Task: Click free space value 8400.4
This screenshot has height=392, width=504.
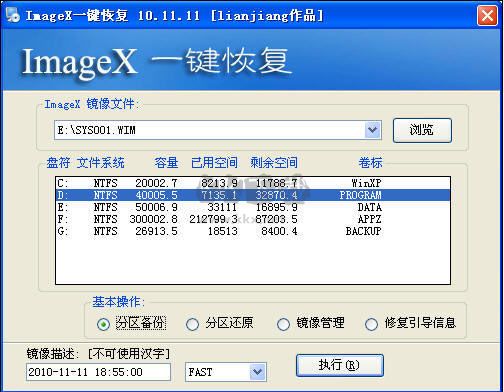Action: pyautogui.click(x=279, y=231)
